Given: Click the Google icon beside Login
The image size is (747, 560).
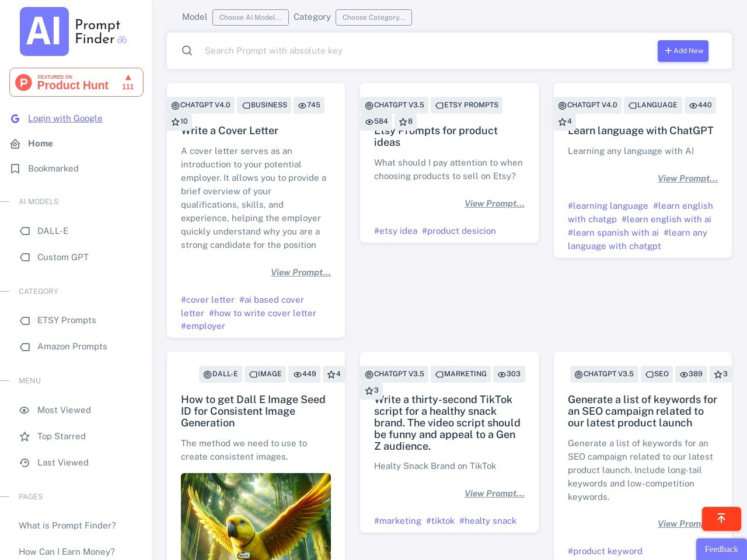Looking at the screenshot, I should [15, 118].
